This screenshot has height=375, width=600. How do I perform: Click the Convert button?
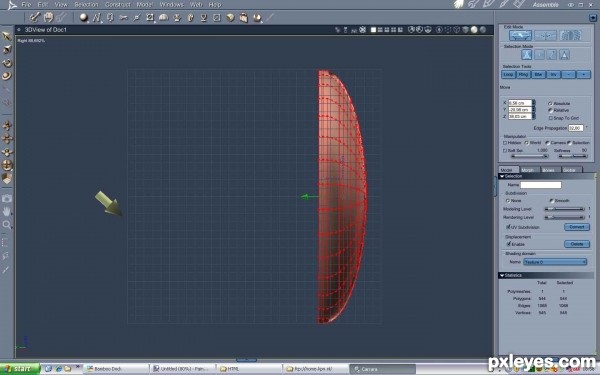(577, 227)
